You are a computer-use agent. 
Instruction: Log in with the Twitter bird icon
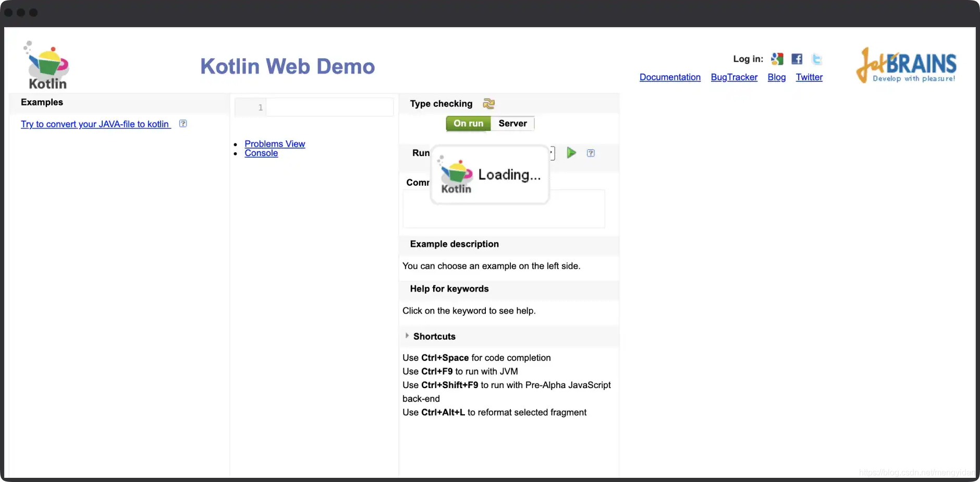coord(817,59)
